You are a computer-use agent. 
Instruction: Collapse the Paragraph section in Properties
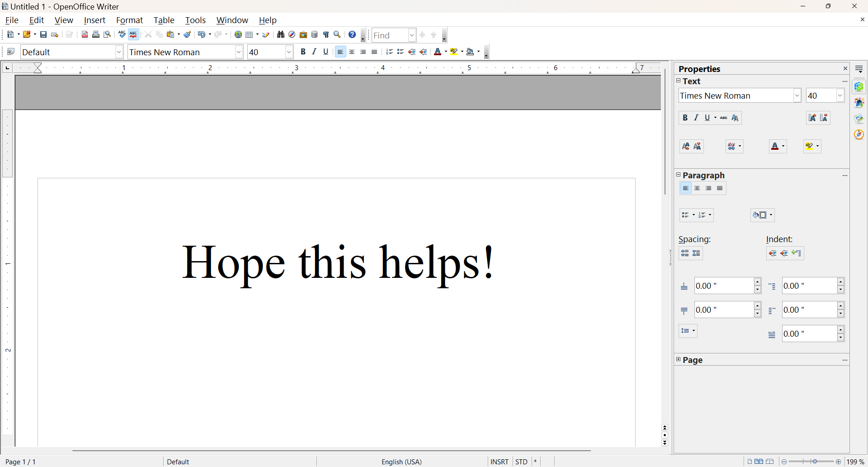[x=678, y=175]
